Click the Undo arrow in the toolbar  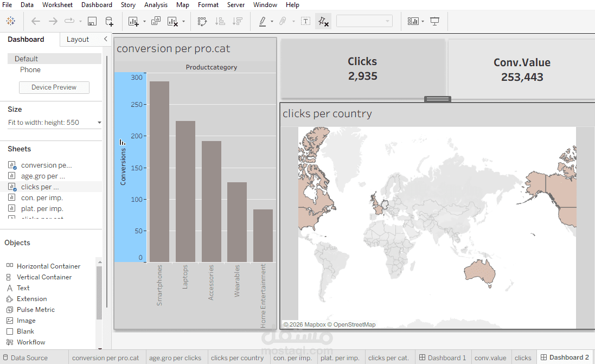tap(35, 21)
